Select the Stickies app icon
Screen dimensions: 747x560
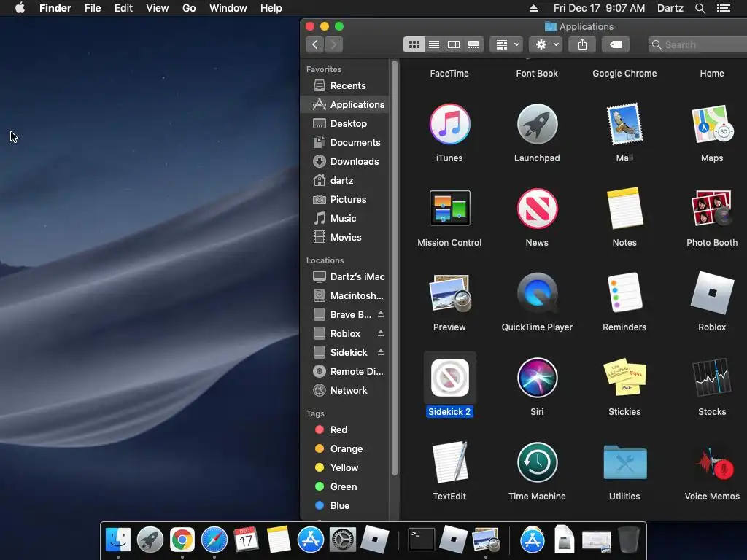pyautogui.click(x=624, y=378)
